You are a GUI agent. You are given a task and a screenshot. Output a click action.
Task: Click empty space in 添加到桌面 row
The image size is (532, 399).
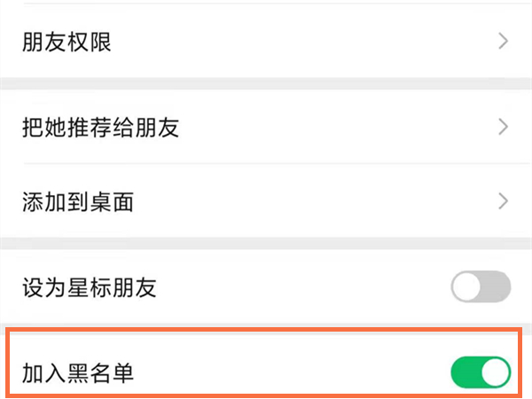(x=310, y=201)
